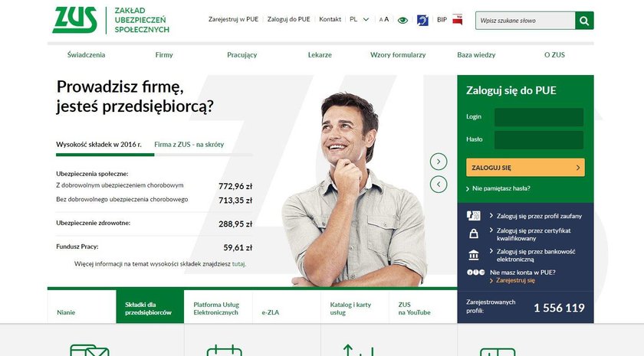The height and width of the screenshot is (356, 644).
Task: Select the Składki dla przedsiębiorców tab
Action: point(150,307)
